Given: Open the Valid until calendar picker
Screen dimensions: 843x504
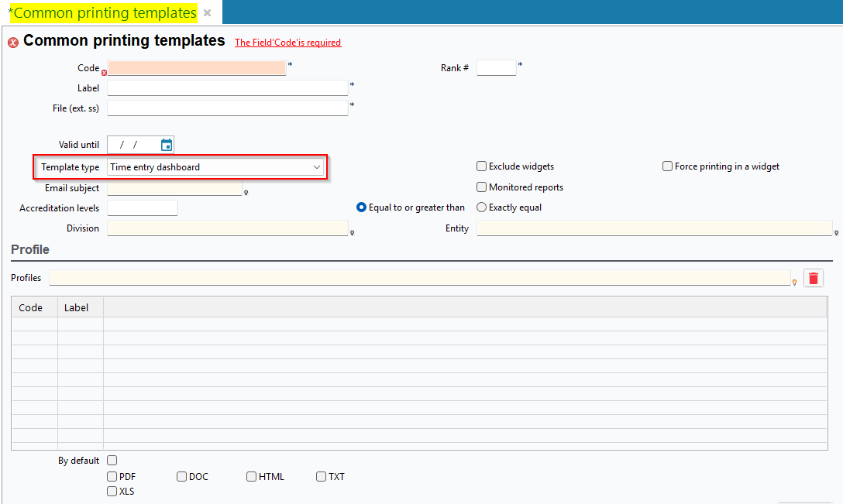Looking at the screenshot, I should click(x=167, y=145).
